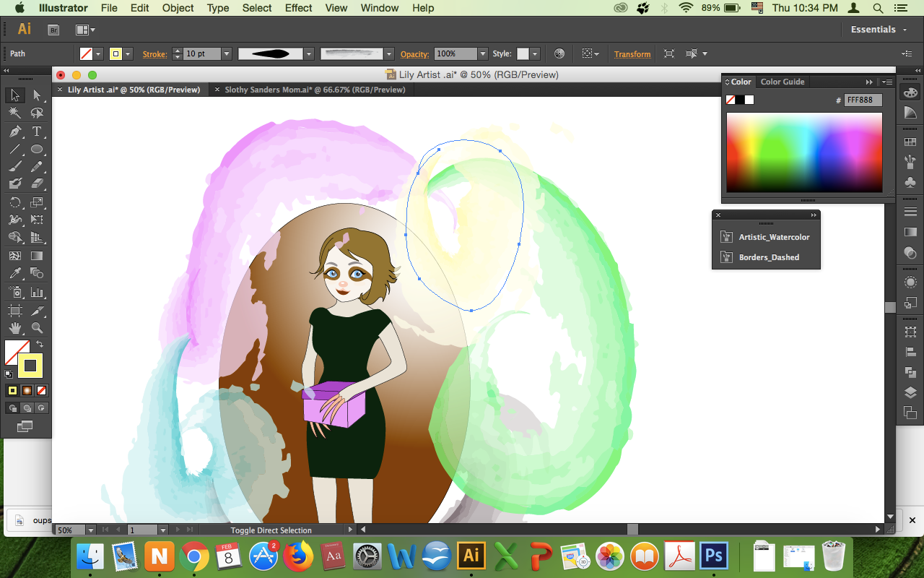
Task: Open the Layers panel icon in dock
Action: tap(910, 393)
